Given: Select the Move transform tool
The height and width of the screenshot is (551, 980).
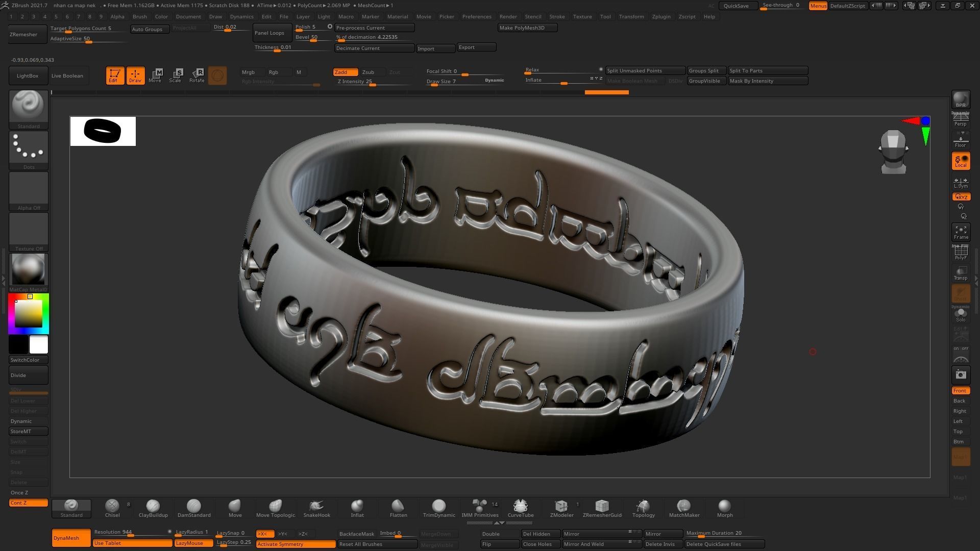Looking at the screenshot, I should [x=155, y=76].
